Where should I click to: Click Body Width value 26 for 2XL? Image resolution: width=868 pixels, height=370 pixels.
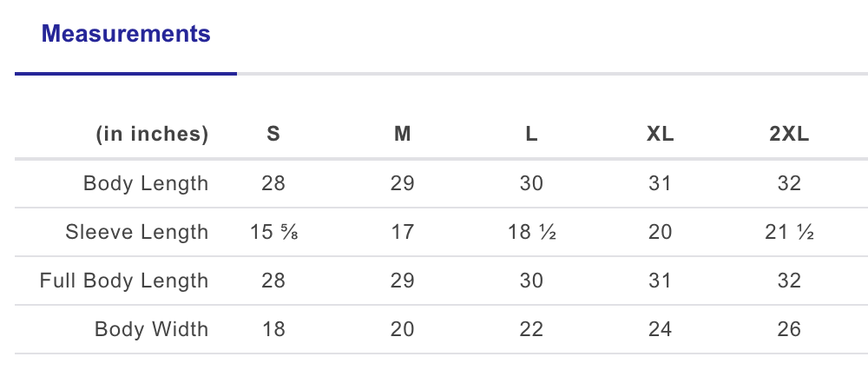789,329
